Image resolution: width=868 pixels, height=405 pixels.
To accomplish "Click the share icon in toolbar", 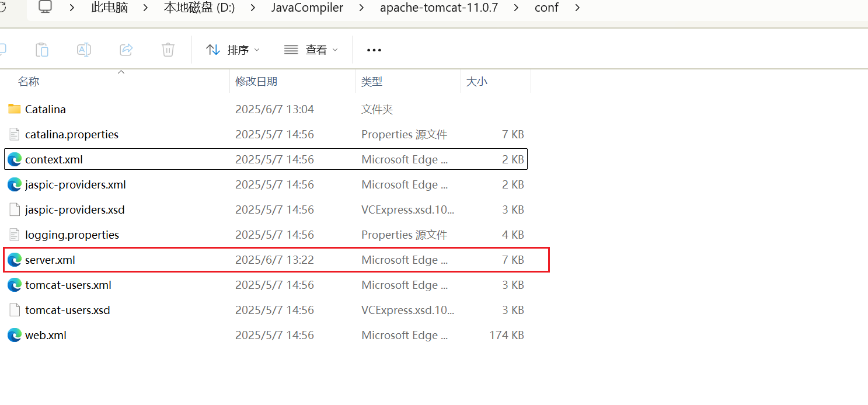I will 126,50.
